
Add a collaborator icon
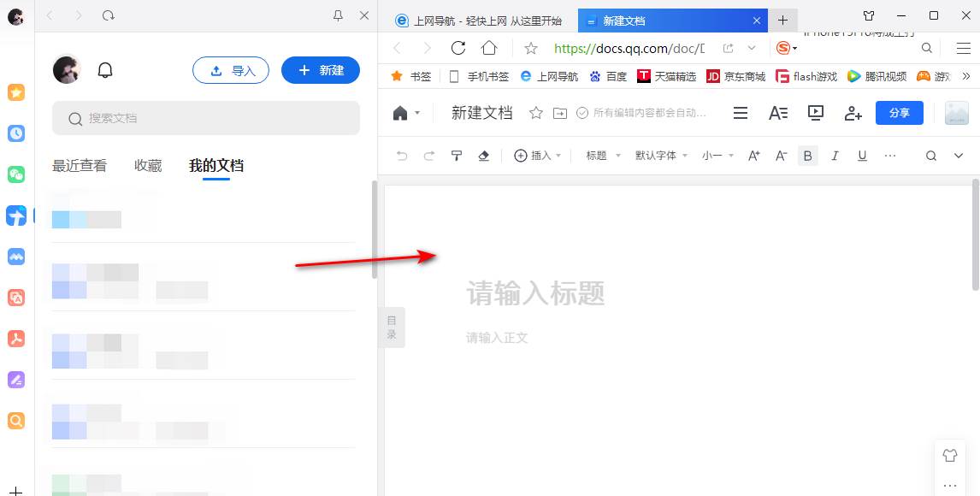[x=853, y=113]
